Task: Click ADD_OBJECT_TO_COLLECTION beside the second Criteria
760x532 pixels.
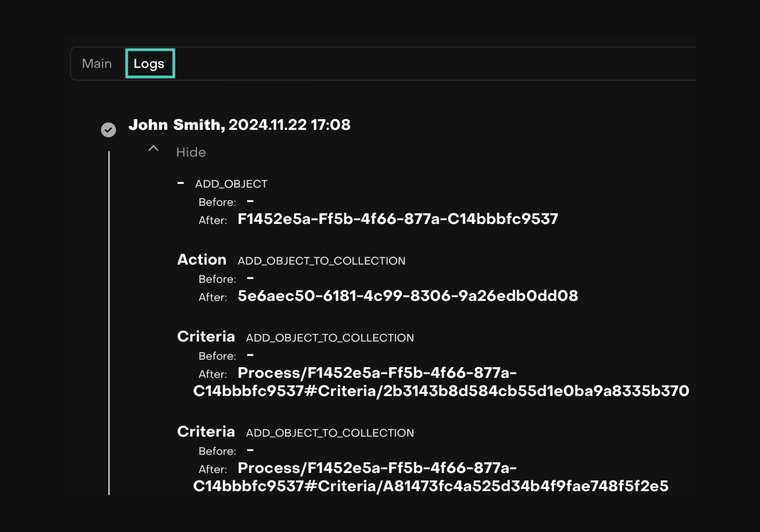Action: pos(330,433)
